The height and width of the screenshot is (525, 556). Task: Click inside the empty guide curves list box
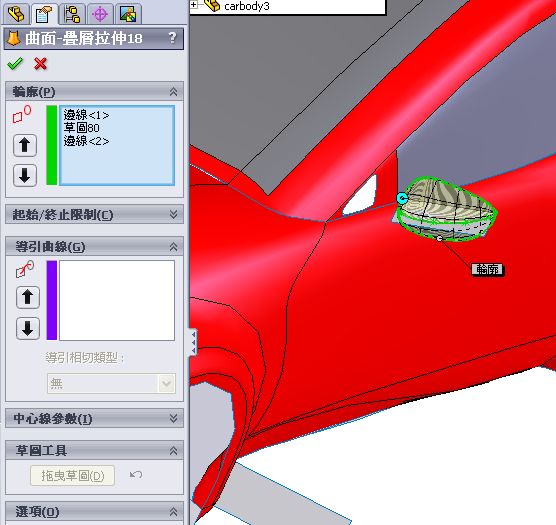[x=117, y=300]
